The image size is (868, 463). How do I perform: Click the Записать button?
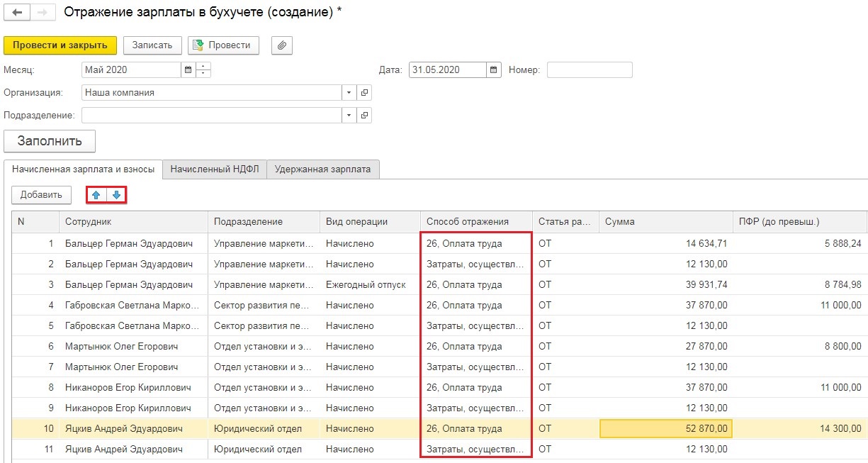point(152,45)
